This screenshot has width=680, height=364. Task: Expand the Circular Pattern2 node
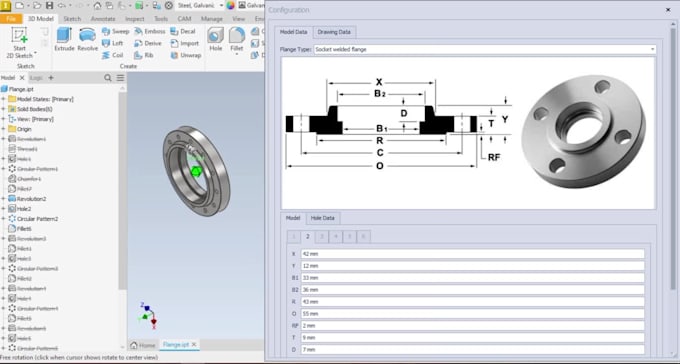(3, 219)
